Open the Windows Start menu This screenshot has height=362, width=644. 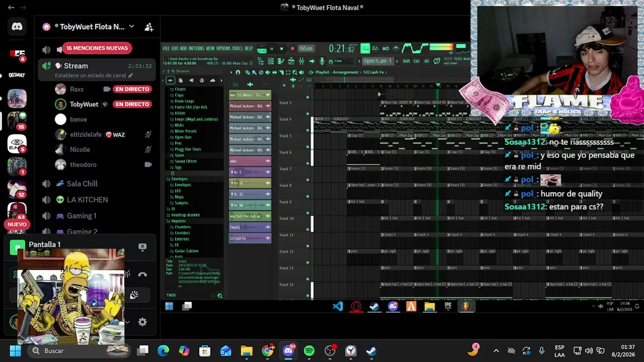point(15,350)
